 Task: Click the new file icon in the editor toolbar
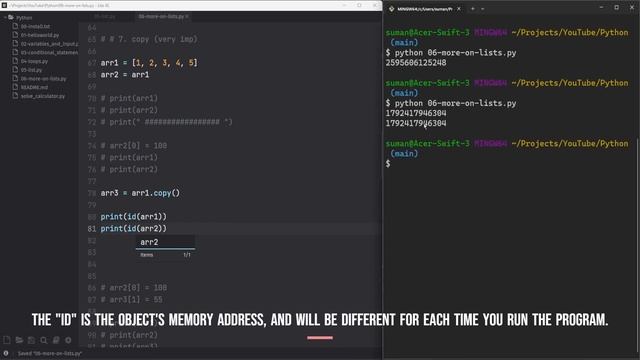click(7, 340)
